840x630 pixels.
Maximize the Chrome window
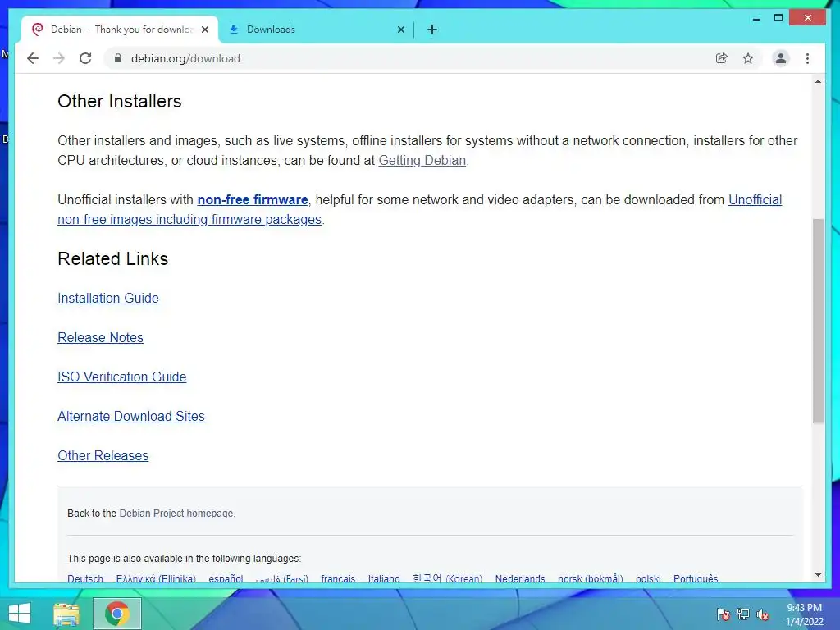778,18
